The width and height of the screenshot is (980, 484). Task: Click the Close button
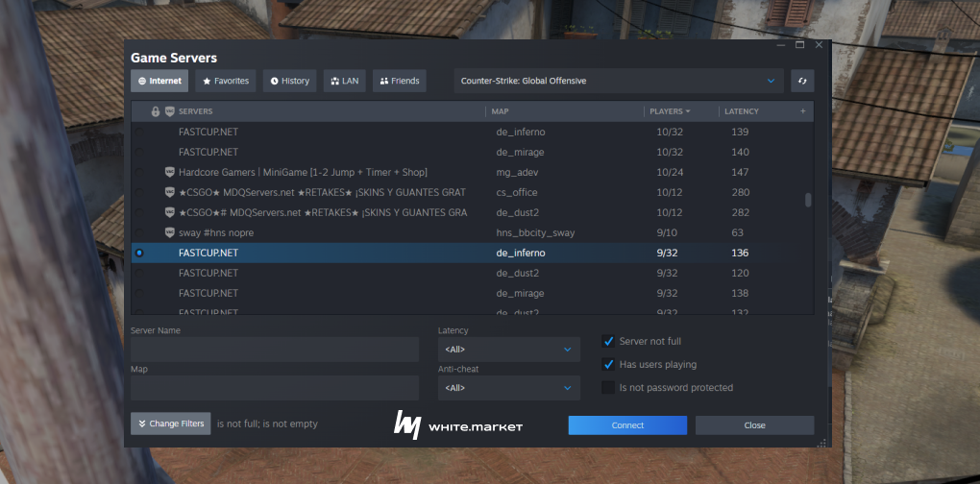pos(754,425)
